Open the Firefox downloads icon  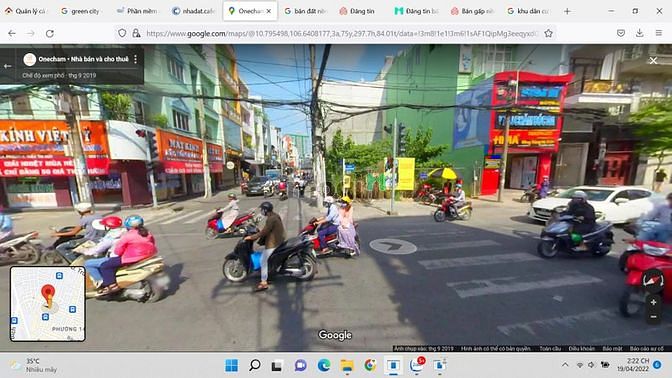[x=639, y=33]
